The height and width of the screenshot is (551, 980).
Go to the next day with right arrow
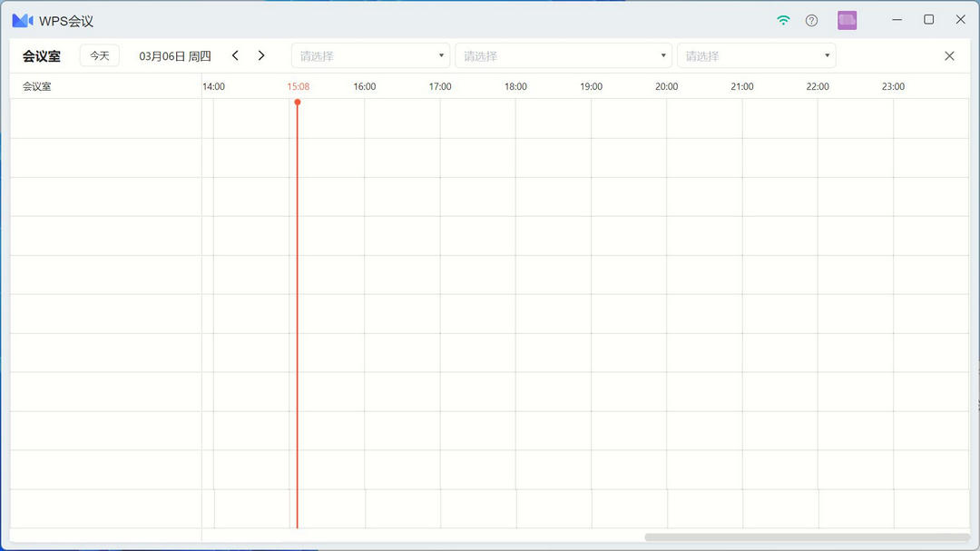pos(261,54)
